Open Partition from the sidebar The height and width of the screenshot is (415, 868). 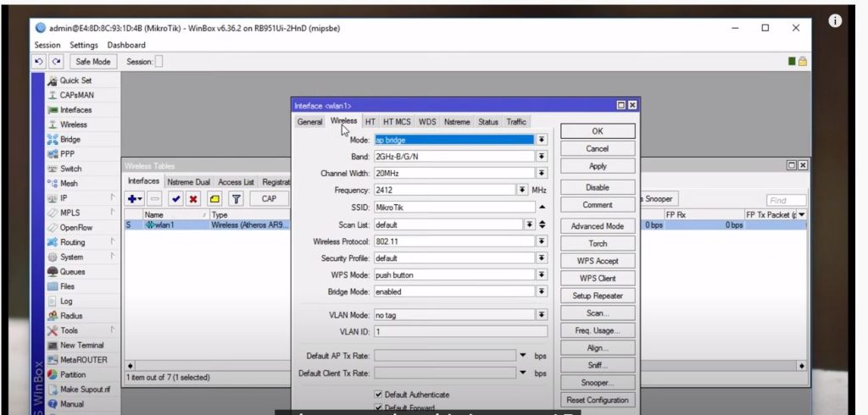pyautogui.click(x=73, y=374)
